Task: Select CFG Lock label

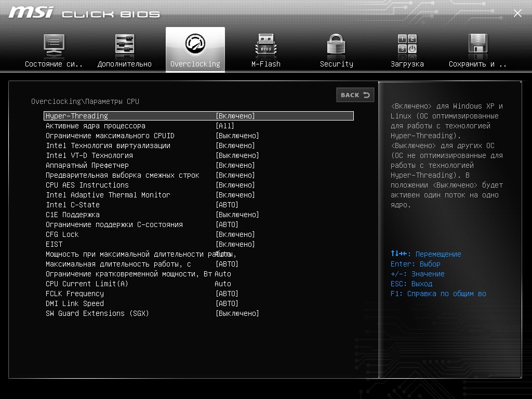Action: coord(62,234)
